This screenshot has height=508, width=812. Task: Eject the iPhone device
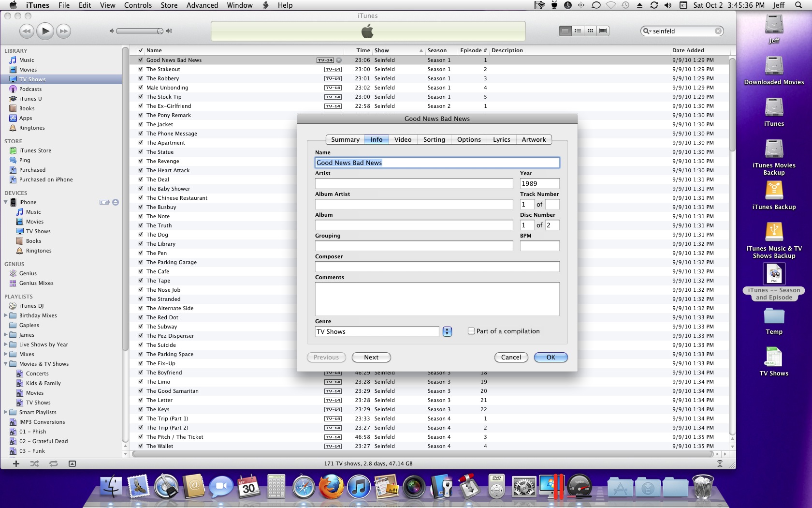click(115, 202)
